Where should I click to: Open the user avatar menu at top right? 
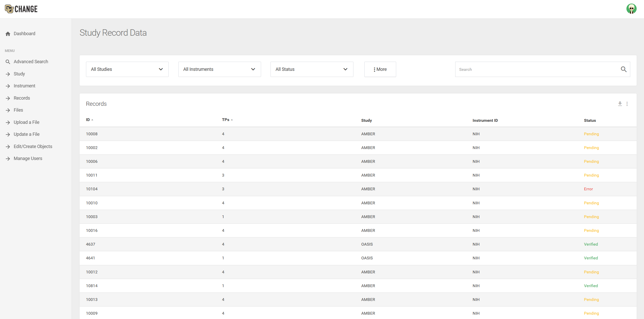tap(632, 9)
